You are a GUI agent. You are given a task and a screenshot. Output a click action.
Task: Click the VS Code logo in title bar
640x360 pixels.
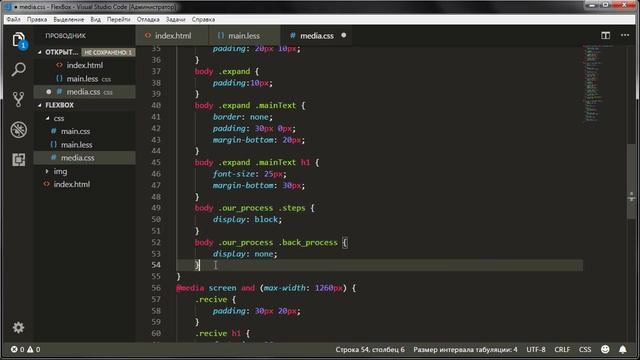(x=8, y=7)
